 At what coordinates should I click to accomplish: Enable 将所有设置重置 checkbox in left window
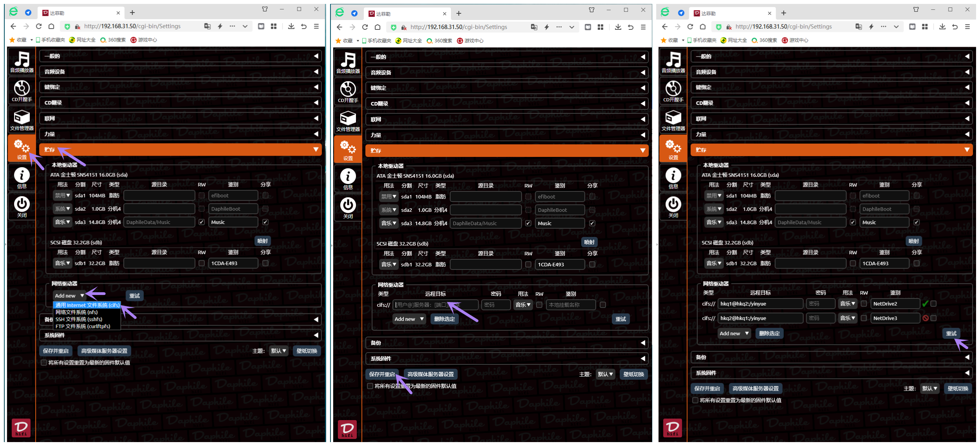44,362
